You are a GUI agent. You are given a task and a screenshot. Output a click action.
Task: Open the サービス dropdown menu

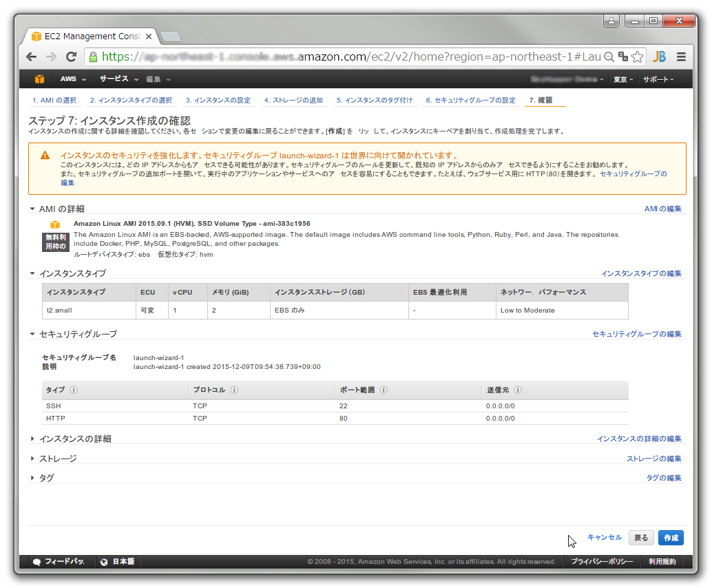[x=119, y=79]
